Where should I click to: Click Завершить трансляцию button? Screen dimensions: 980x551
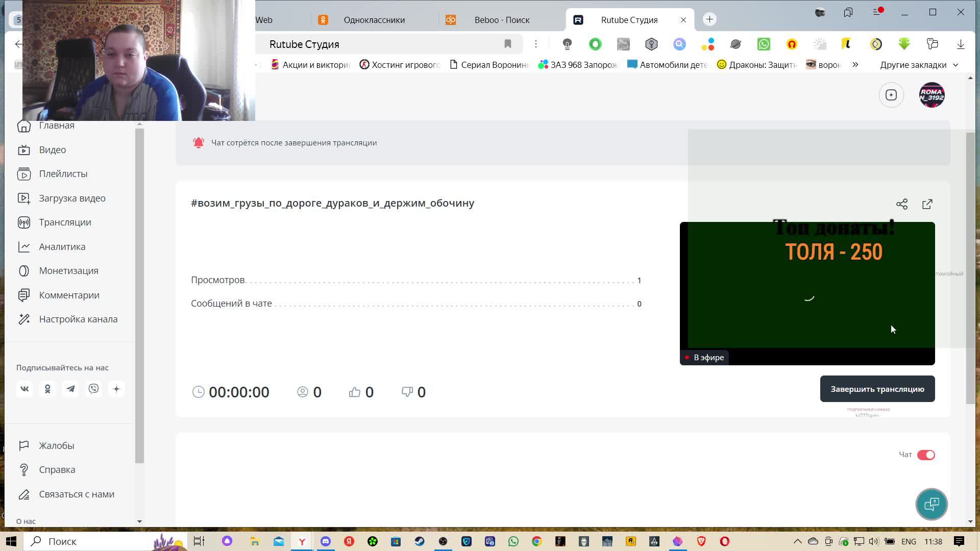(877, 389)
